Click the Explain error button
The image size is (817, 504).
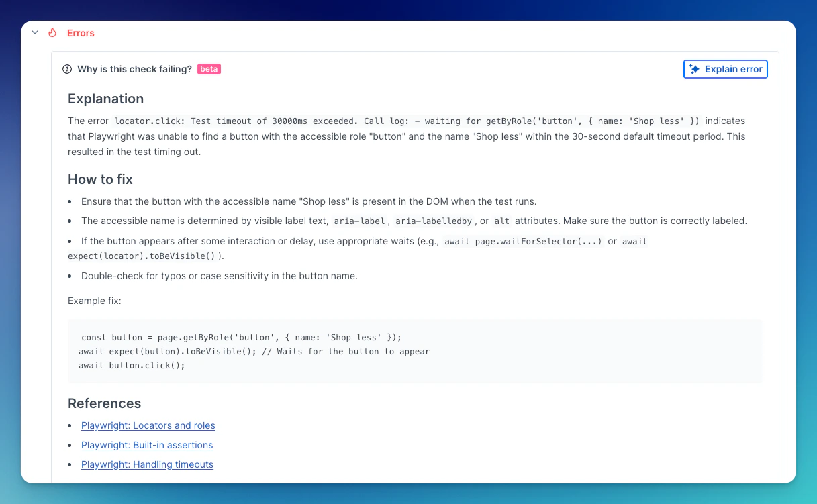click(726, 69)
